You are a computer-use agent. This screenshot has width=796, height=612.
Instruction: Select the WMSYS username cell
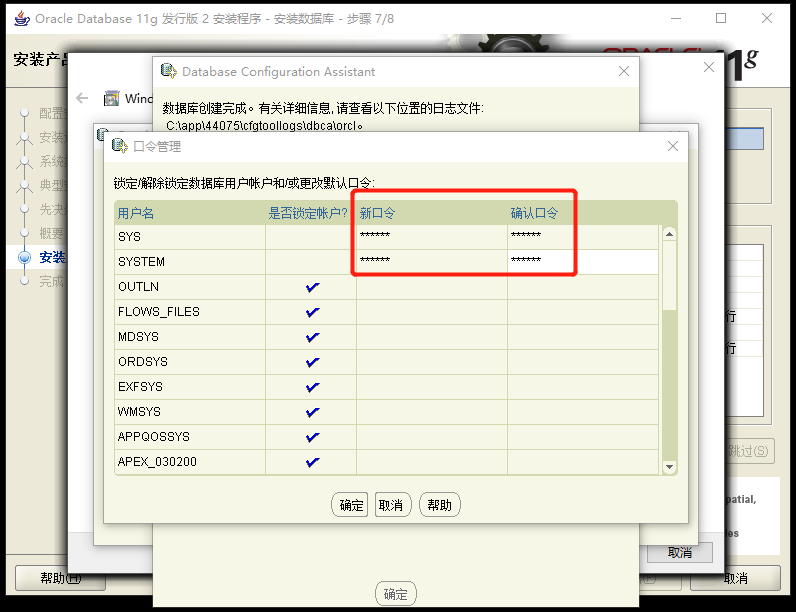click(190, 412)
